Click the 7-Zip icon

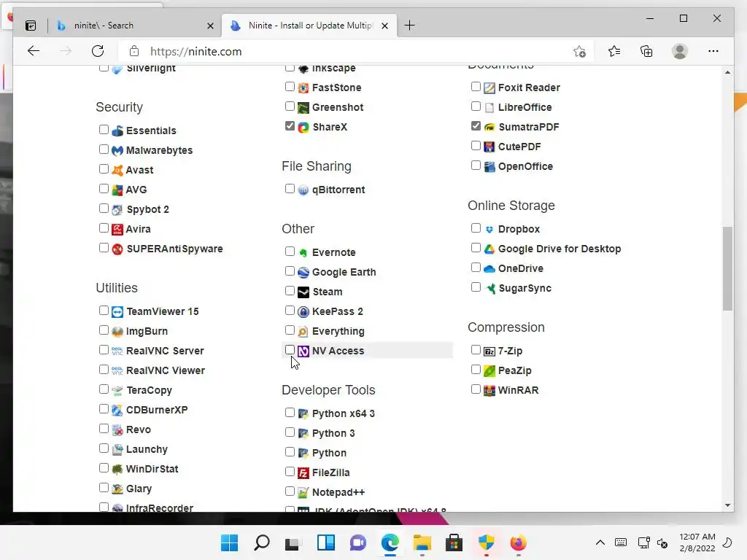[x=489, y=351]
